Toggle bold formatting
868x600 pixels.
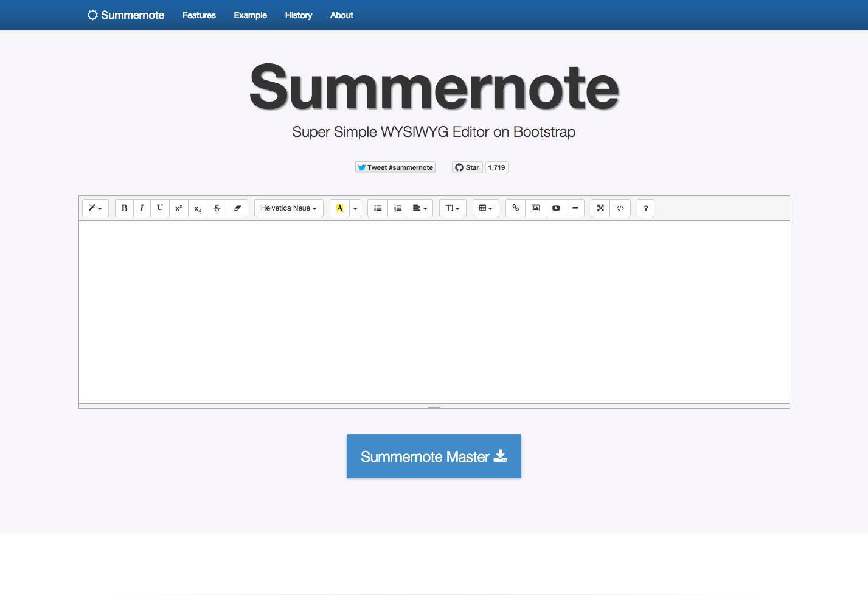(x=124, y=208)
